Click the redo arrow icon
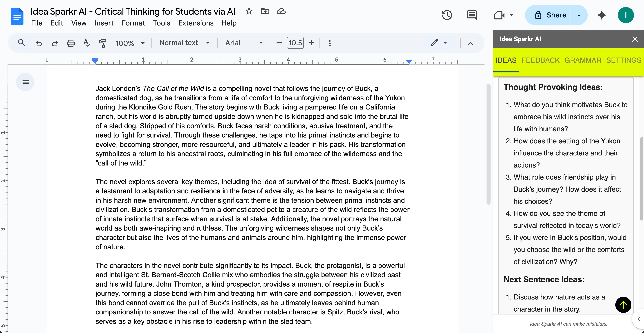The image size is (644, 333). click(55, 43)
